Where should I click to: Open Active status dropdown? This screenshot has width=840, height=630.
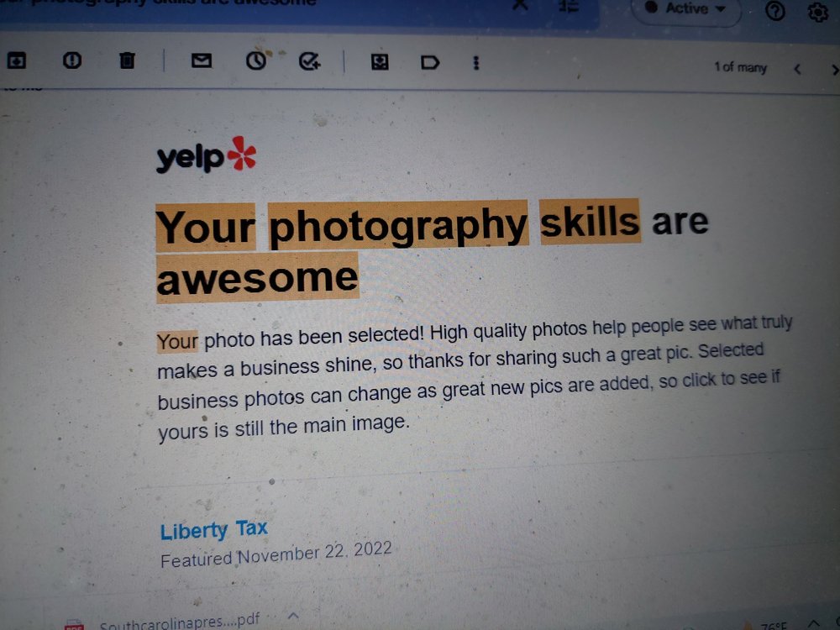686,8
